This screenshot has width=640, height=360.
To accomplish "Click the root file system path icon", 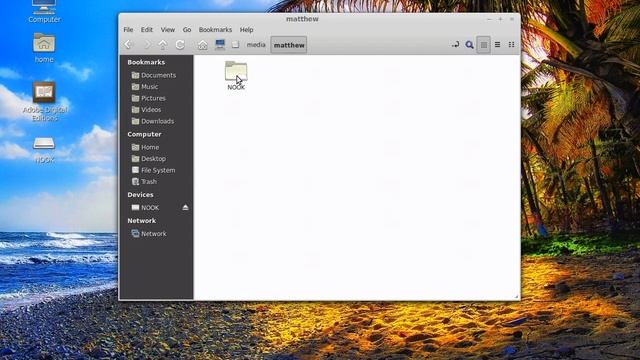I will pos(236,44).
